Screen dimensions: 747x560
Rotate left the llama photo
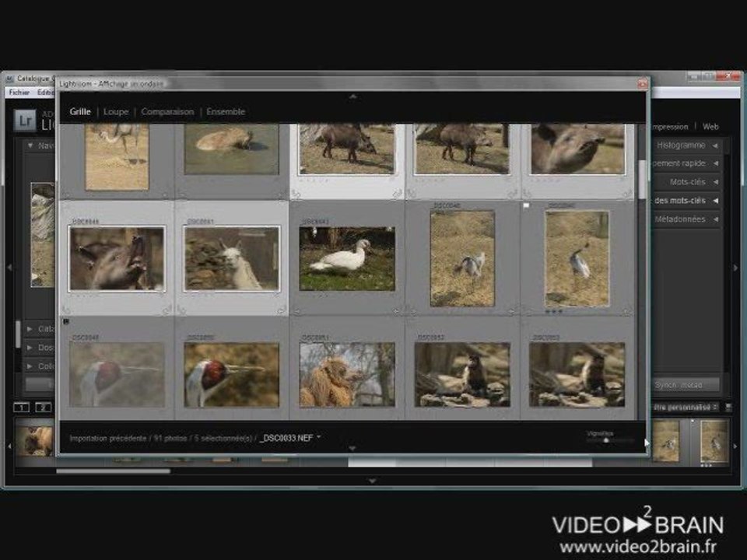coord(181,310)
